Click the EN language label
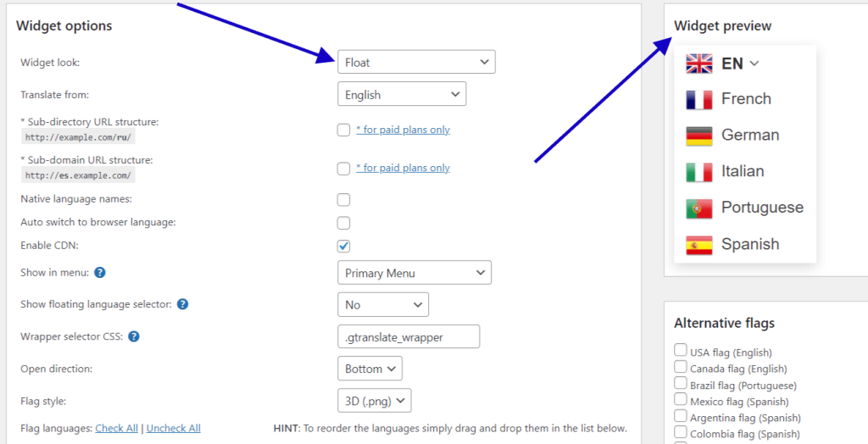The height and width of the screenshot is (444, 868). [x=732, y=64]
